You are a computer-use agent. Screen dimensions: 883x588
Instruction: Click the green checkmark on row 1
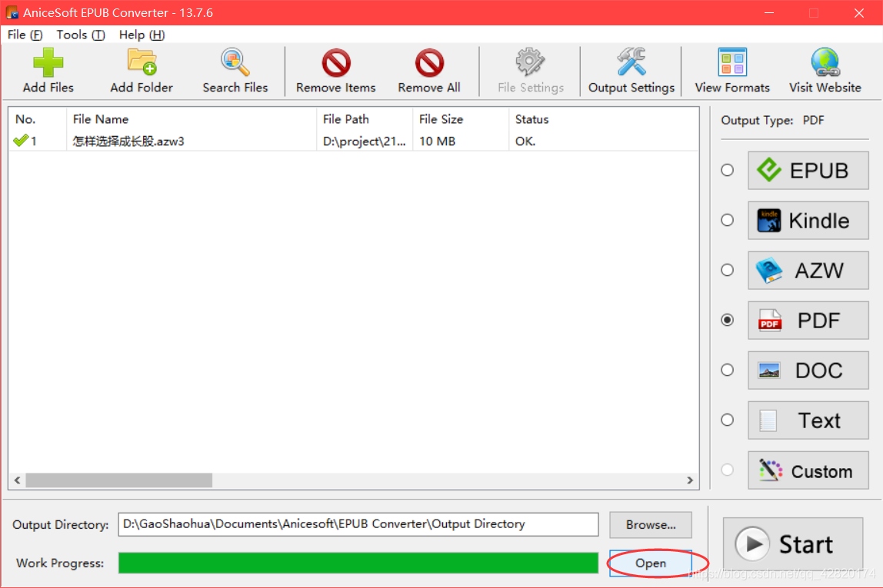(x=21, y=141)
